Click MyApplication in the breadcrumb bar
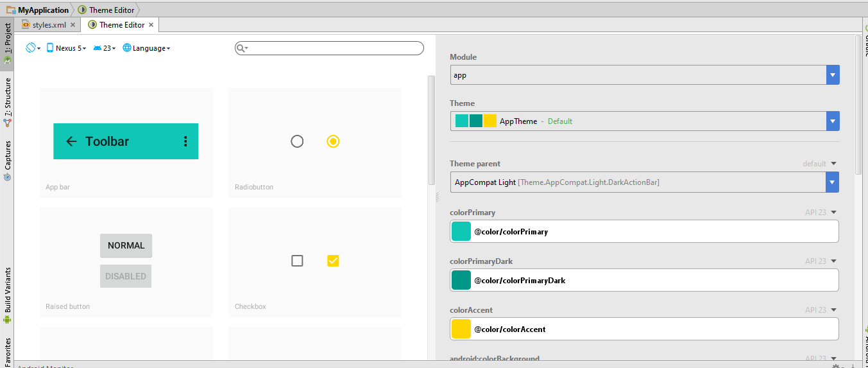Screen dimensions: 868x368 tap(43, 10)
